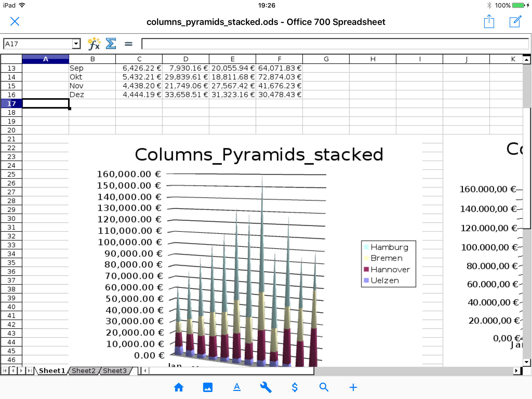Click the equals Function icon

(x=128, y=44)
